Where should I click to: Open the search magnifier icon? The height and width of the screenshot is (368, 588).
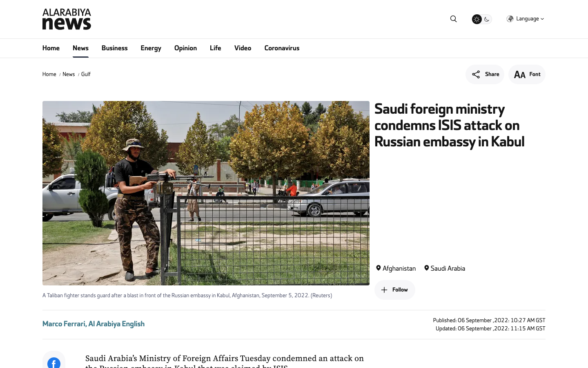coord(453,19)
